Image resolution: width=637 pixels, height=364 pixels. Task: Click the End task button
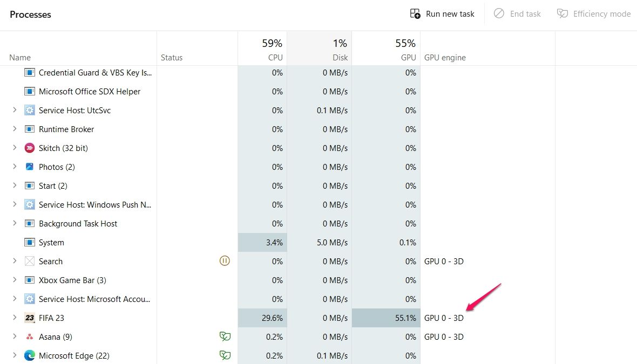(517, 14)
